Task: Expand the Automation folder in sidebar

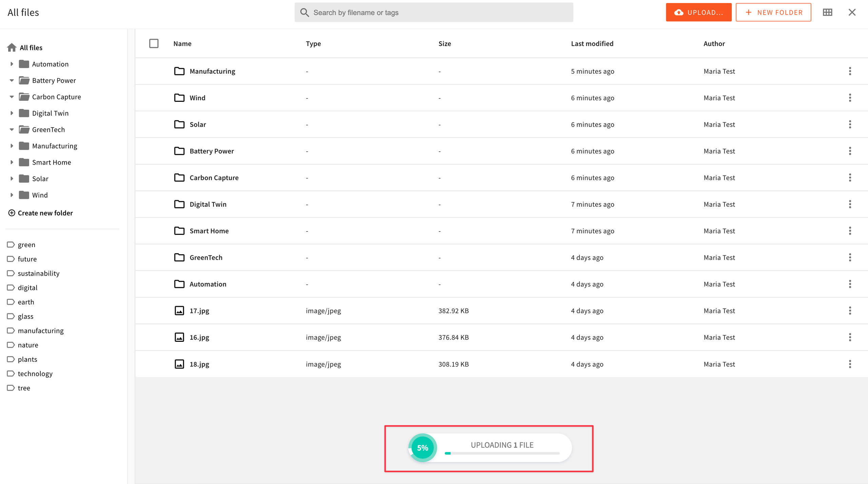Action: (12, 64)
